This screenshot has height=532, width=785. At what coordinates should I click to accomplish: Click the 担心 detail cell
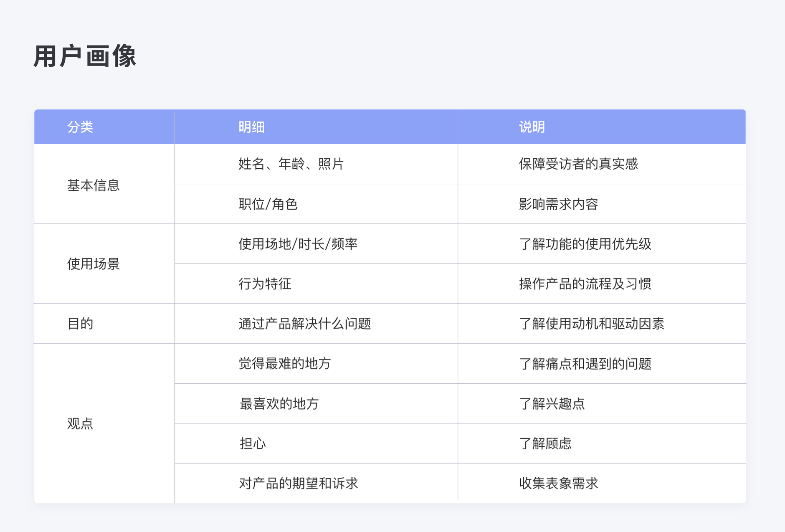click(x=253, y=443)
